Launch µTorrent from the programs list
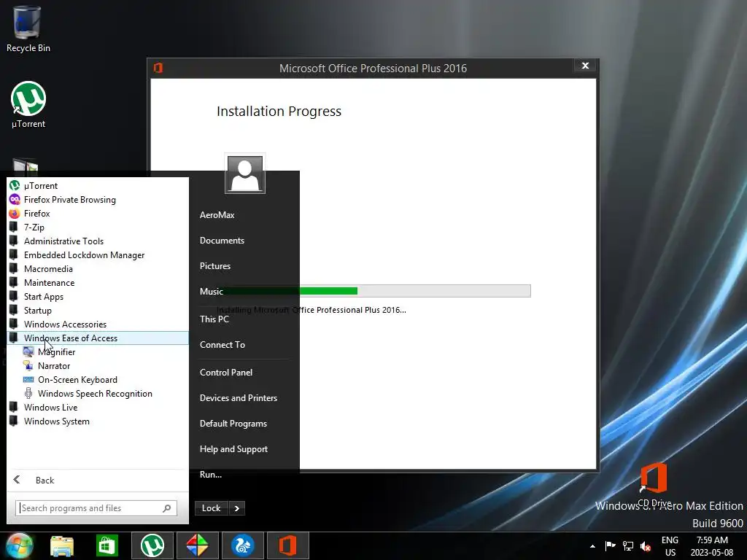This screenshot has height=560, width=747. pos(98,186)
